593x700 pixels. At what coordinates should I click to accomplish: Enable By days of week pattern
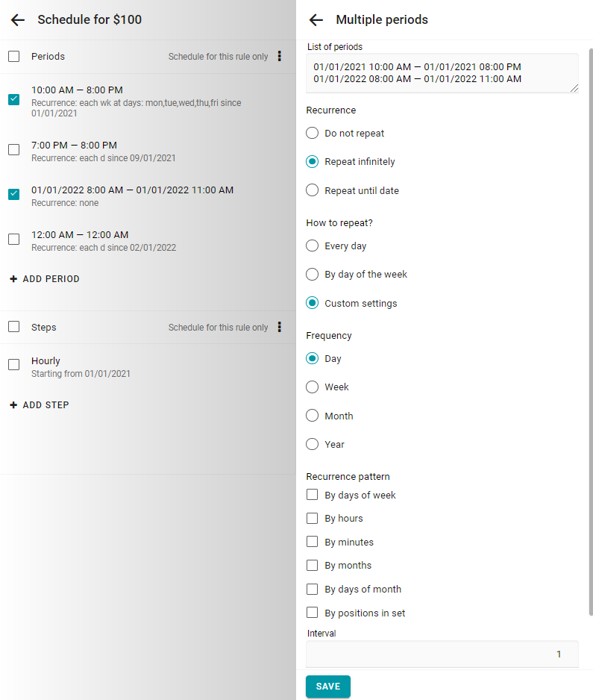coord(312,495)
